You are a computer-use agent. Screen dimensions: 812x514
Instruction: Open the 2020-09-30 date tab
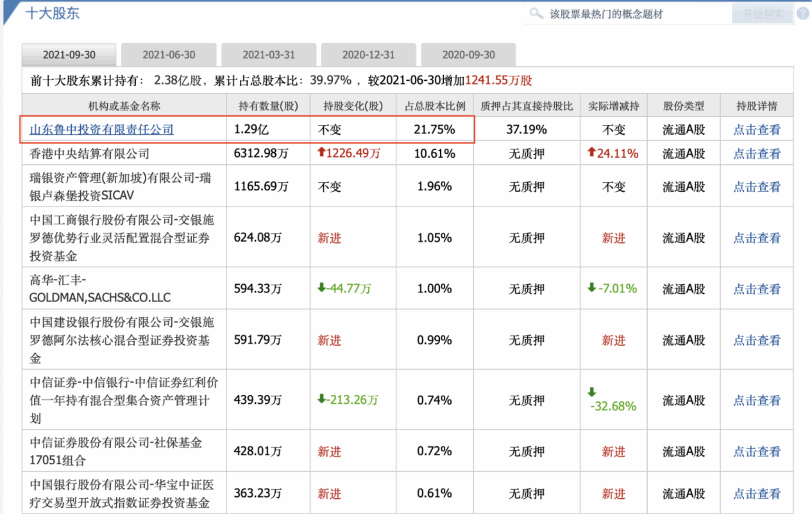468,55
